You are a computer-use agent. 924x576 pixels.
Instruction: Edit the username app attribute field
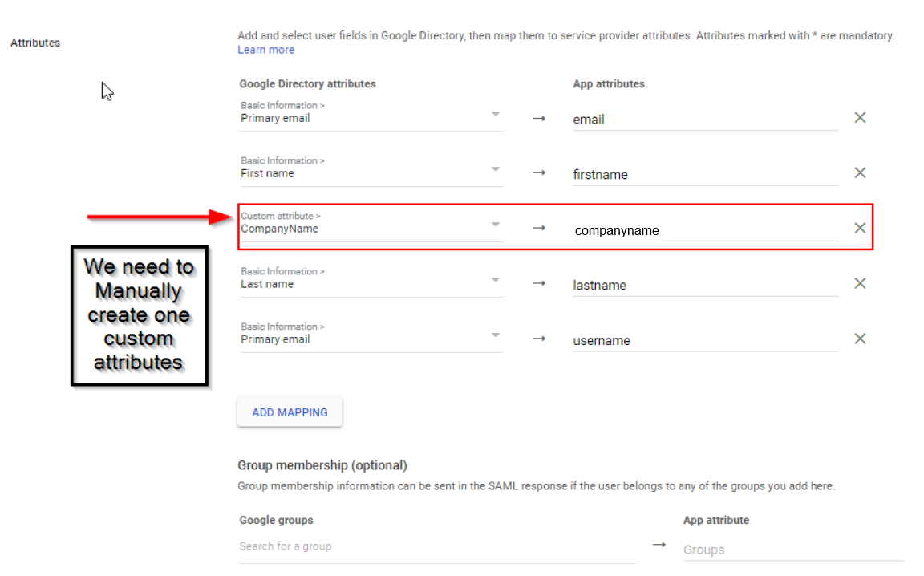coord(704,340)
